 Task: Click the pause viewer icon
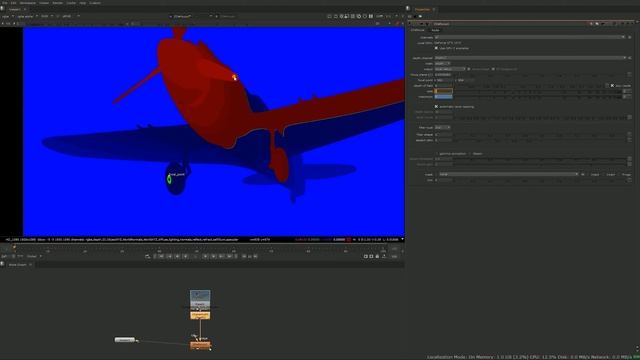tap(371, 16)
